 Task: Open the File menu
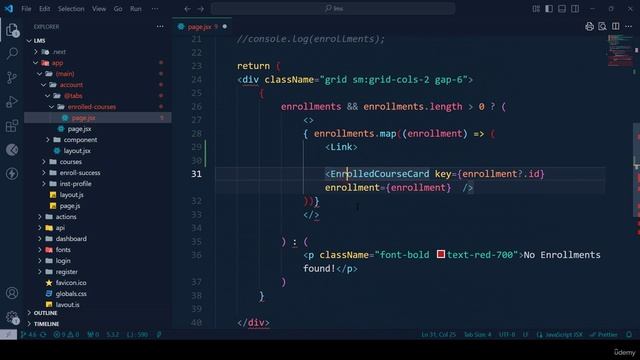pyautogui.click(x=26, y=9)
